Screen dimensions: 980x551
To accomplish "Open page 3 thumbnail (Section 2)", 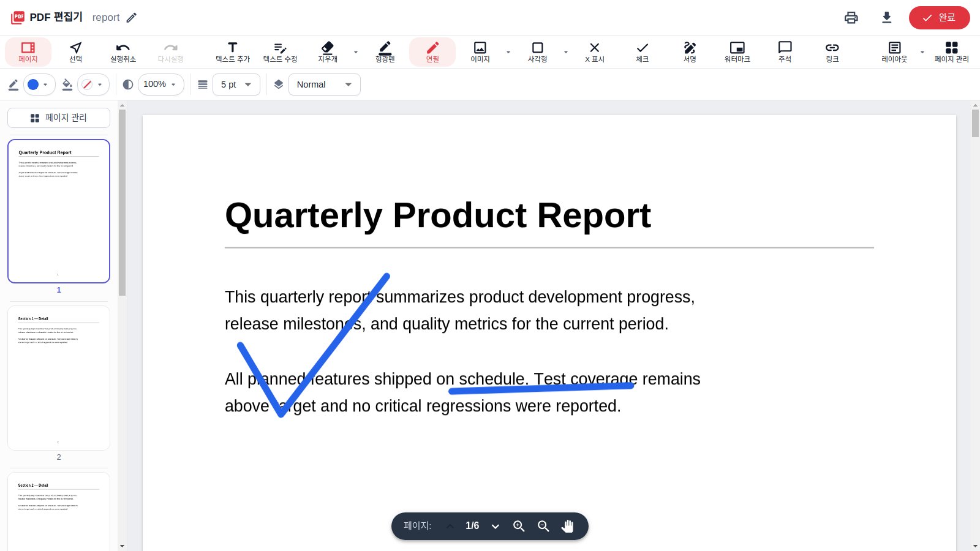I will [59, 512].
